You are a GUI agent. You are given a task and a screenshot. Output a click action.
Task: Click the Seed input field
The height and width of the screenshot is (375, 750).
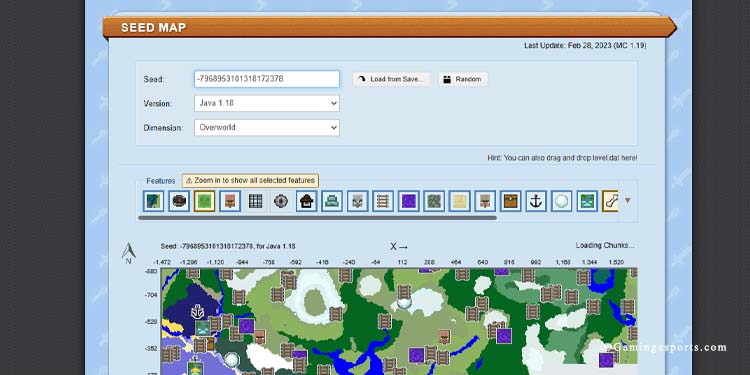pyautogui.click(x=267, y=79)
